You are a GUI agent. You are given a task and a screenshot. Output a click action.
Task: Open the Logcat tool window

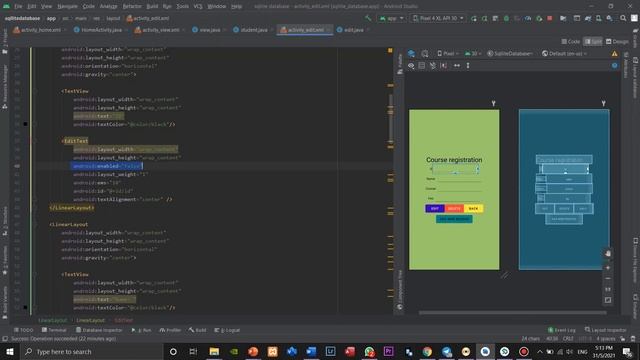(227, 330)
